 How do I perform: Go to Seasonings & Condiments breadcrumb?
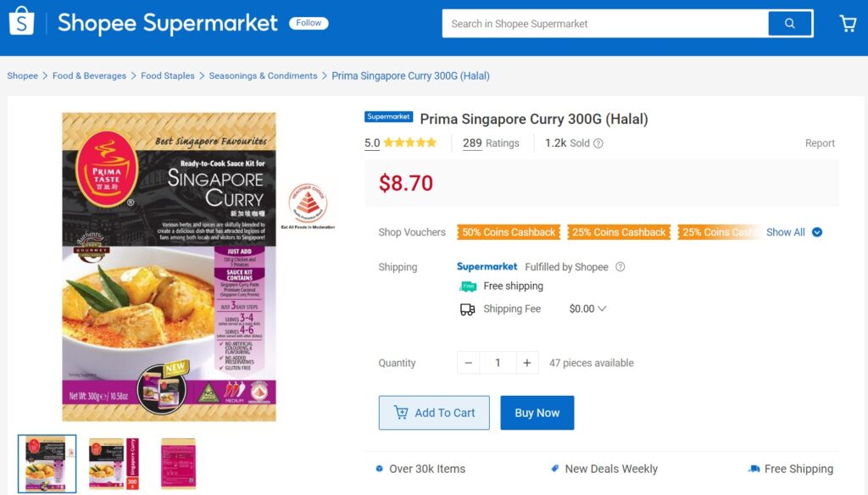pyautogui.click(x=263, y=76)
